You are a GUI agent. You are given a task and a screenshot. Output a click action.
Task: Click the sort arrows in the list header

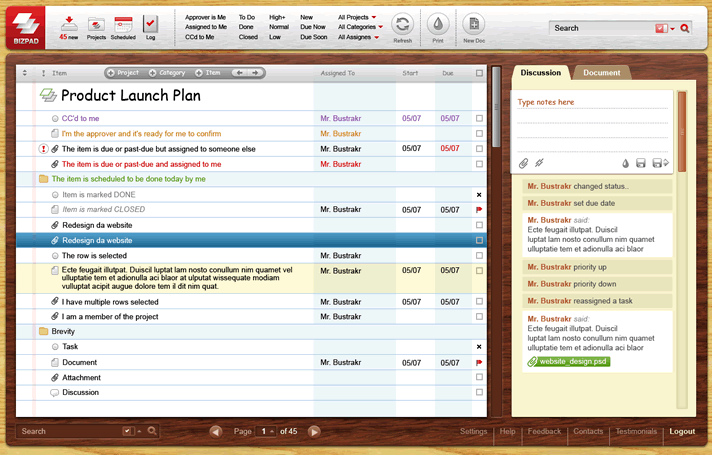(x=25, y=73)
